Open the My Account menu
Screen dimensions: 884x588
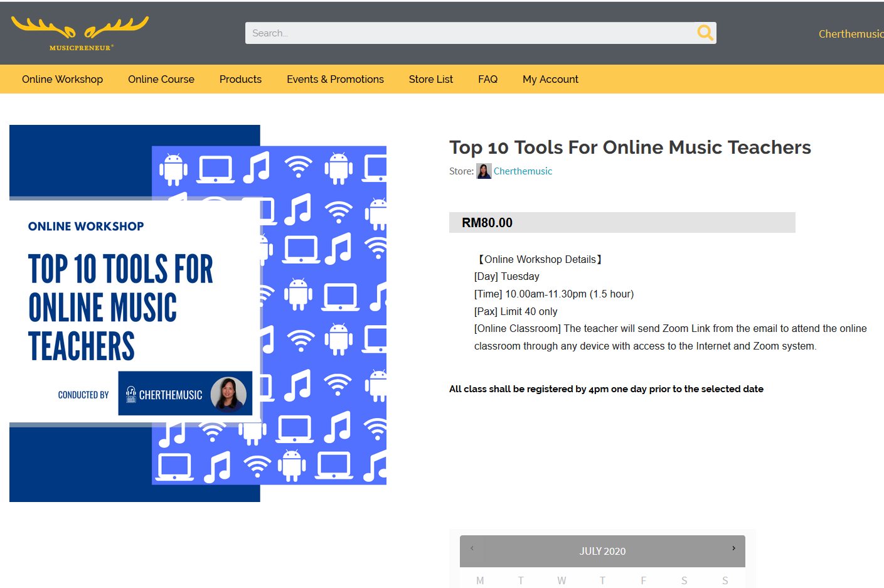coord(550,79)
